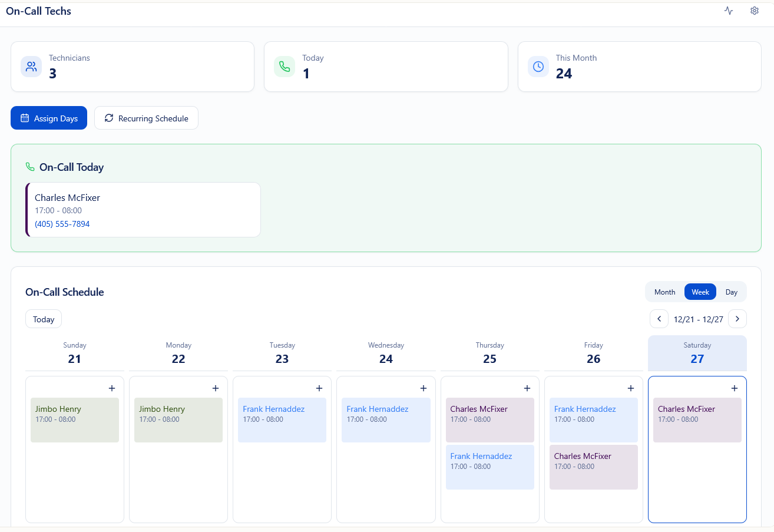Screen dimensions: 774x532
Task: Go to previous week with left chevron
Action: coord(659,319)
